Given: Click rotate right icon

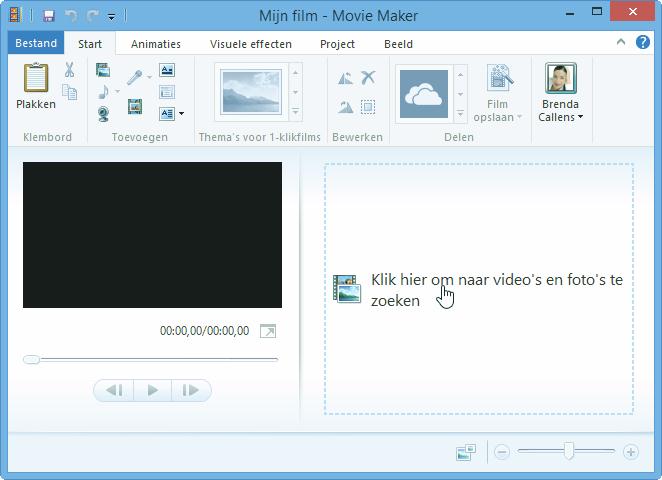Looking at the screenshot, I should click(345, 107).
